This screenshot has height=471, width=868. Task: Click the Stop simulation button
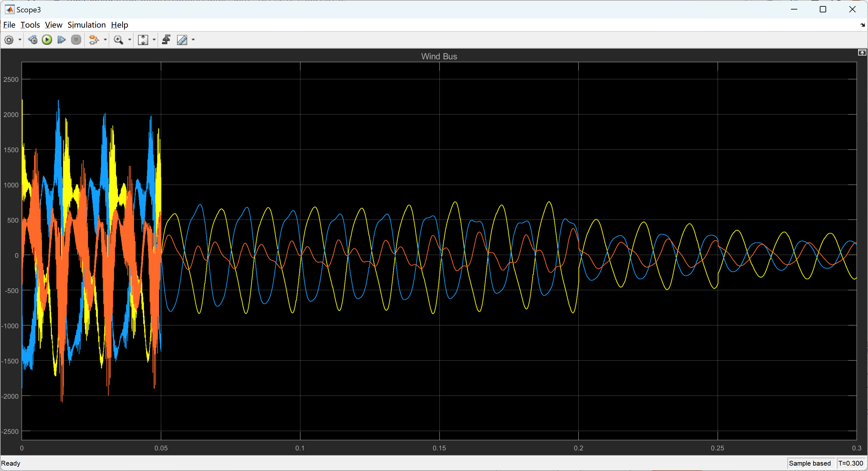point(76,40)
